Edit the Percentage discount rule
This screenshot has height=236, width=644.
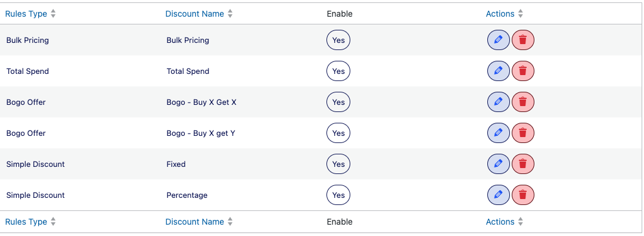point(498,195)
